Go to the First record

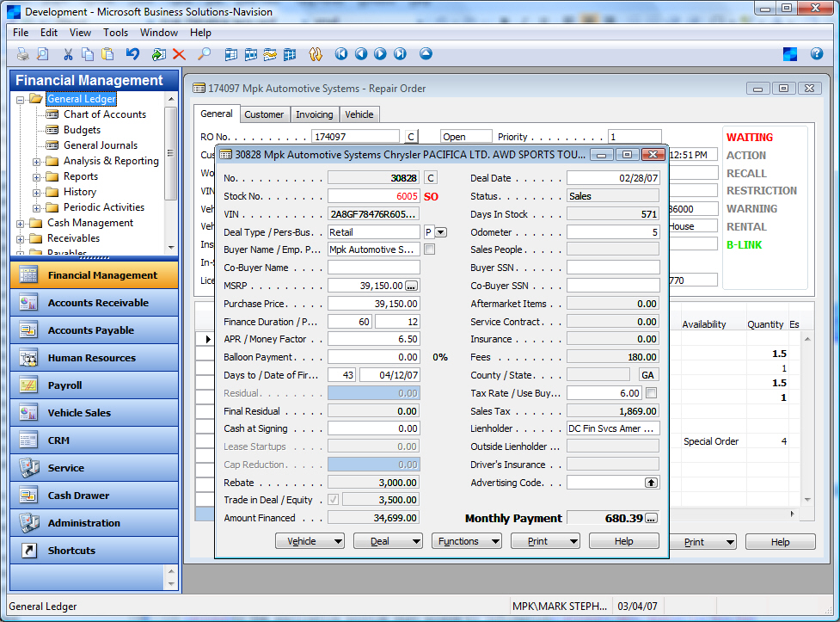341,53
